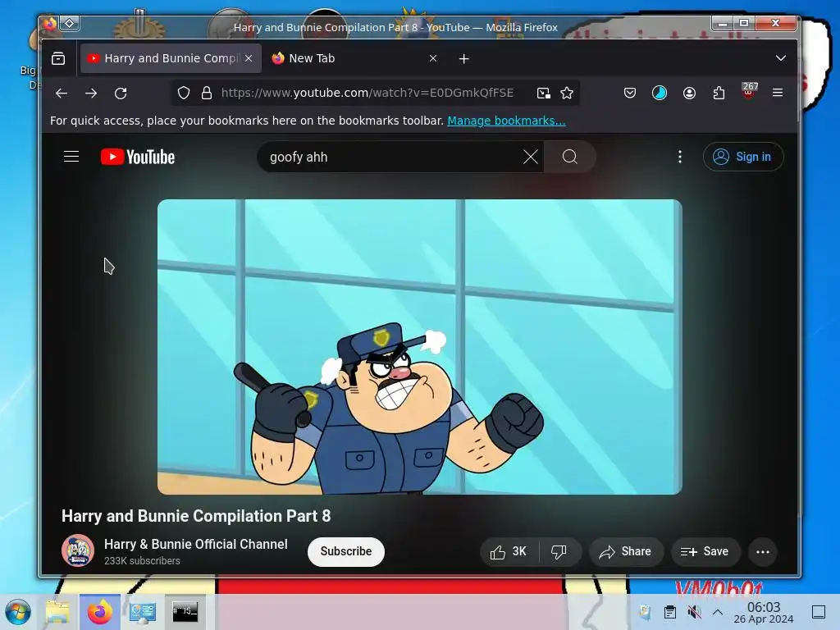
Task: Focus YouTube search field 'goofy ahh'
Action: pyautogui.click(x=394, y=157)
